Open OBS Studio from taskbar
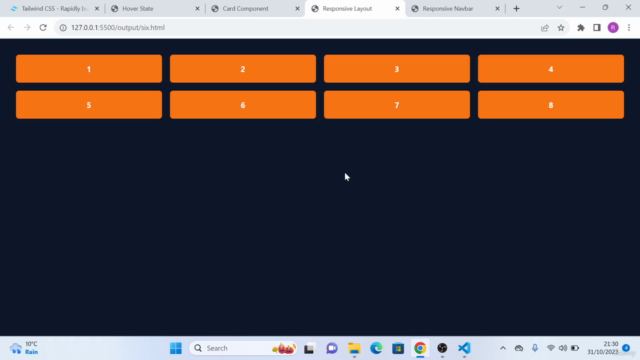The height and width of the screenshot is (360, 640). click(x=442, y=348)
